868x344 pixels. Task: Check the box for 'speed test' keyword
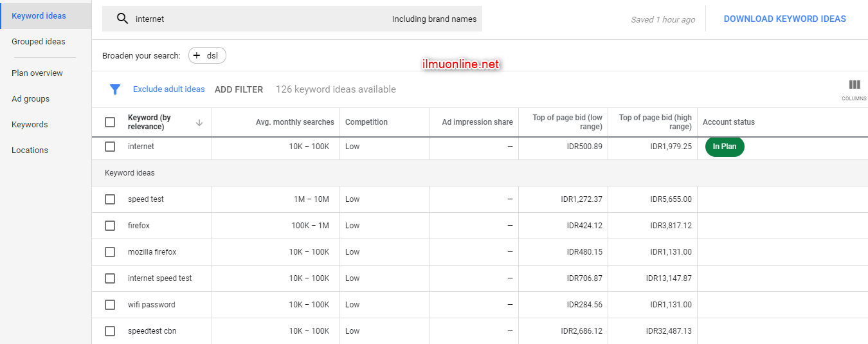(110, 199)
